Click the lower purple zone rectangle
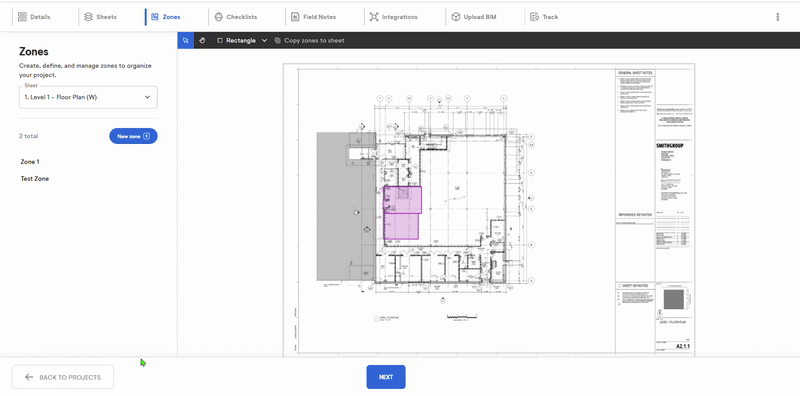The height and width of the screenshot is (396, 800). click(401, 226)
